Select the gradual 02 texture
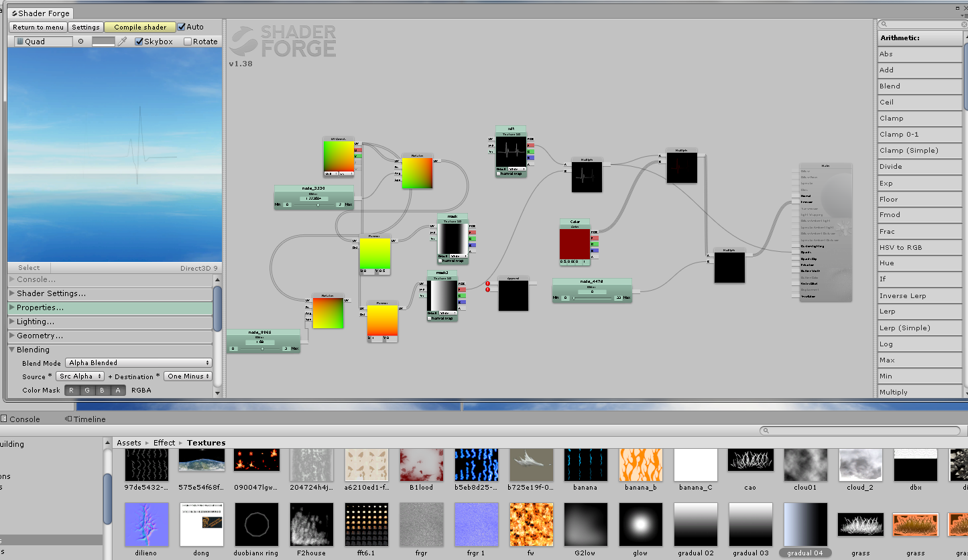The image size is (968, 560). click(695, 524)
